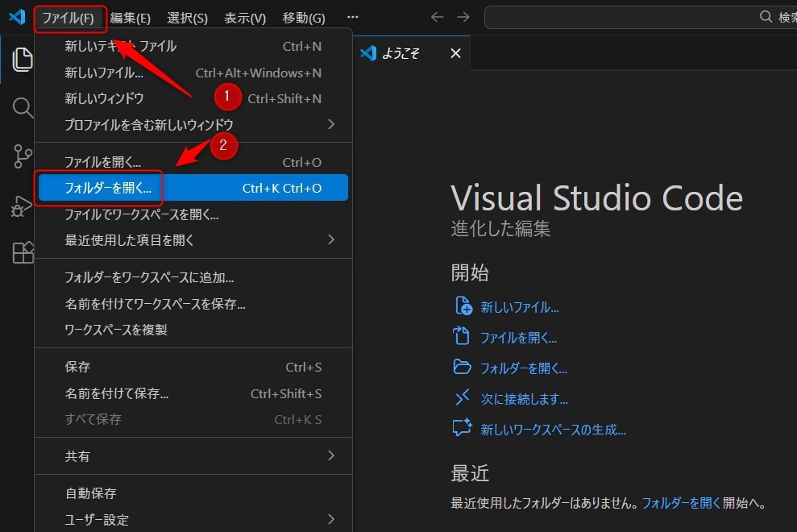Image resolution: width=797 pixels, height=532 pixels.
Task: Open the ellipsis overflow menu in the menu bar
Action: tap(352, 16)
